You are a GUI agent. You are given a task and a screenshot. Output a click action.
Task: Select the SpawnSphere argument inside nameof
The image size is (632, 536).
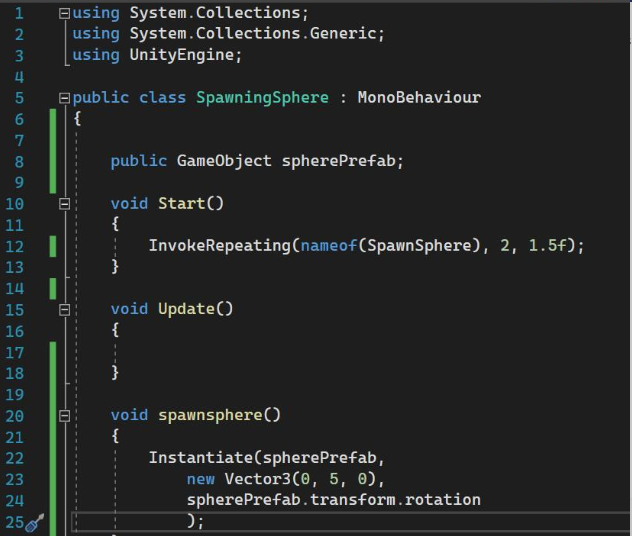point(419,245)
